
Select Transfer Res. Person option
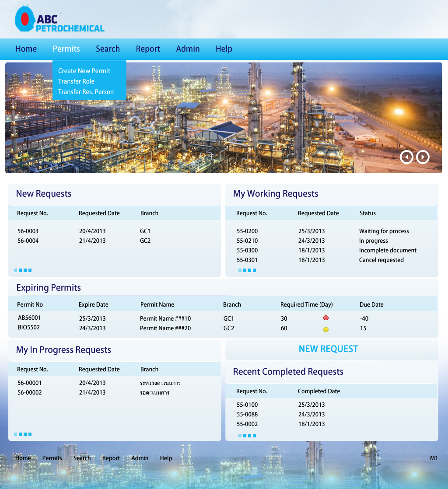(86, 92)
